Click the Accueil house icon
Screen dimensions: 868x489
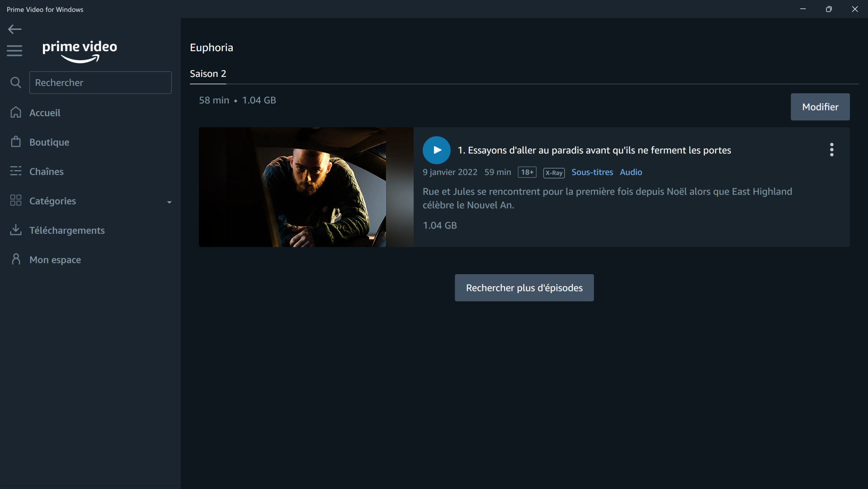coord(16,112)
